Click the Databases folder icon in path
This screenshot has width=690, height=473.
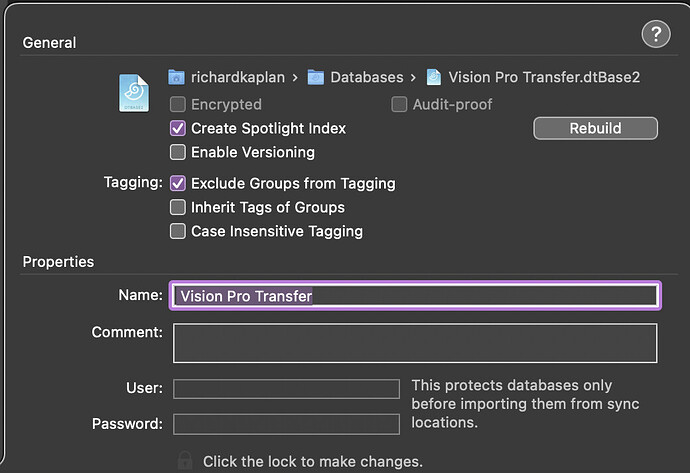click(x=315, y=77)
